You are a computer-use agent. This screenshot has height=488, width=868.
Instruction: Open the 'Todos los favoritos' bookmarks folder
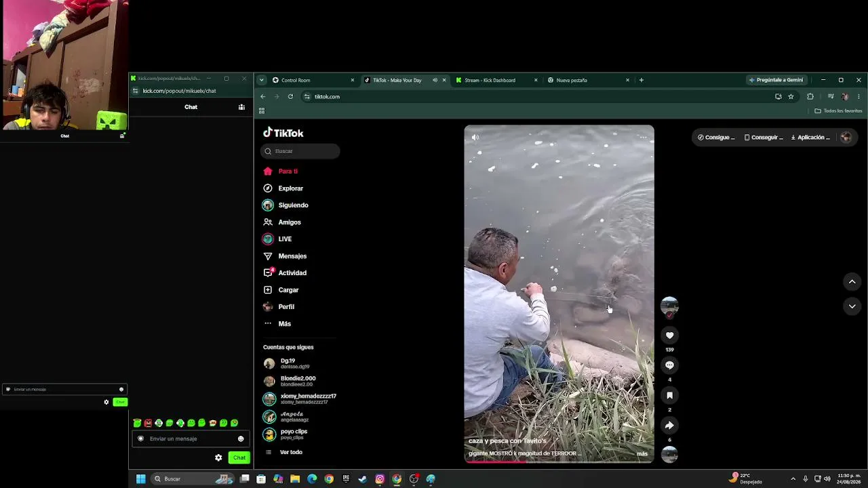coord(838,111)
